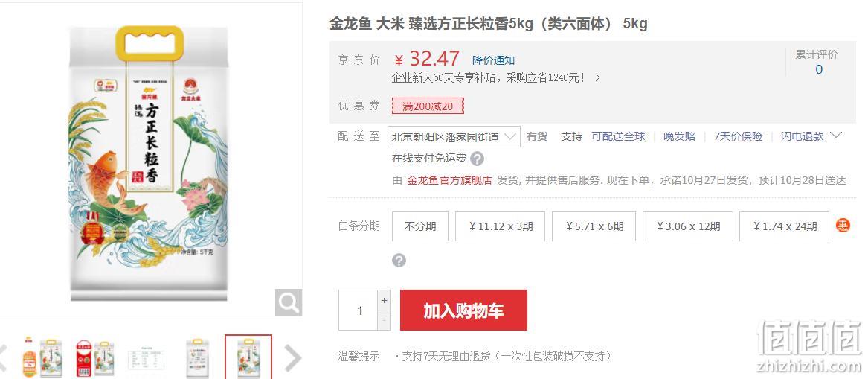Show previous thumbnails with left arrow
The image size is (868, 379).
click(x=3, y=358)
